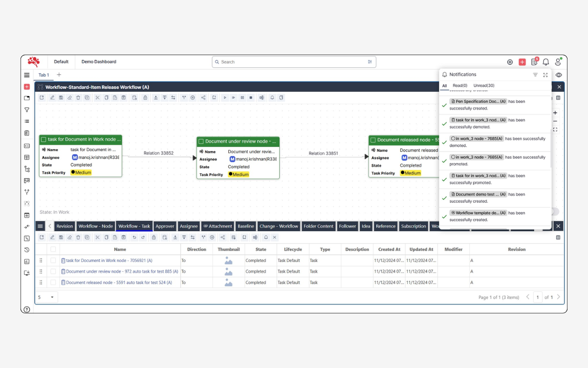This screenshot has width=588, height=368.
Task: Click the undo icon in bottom table toolbar
Action: 134,237
